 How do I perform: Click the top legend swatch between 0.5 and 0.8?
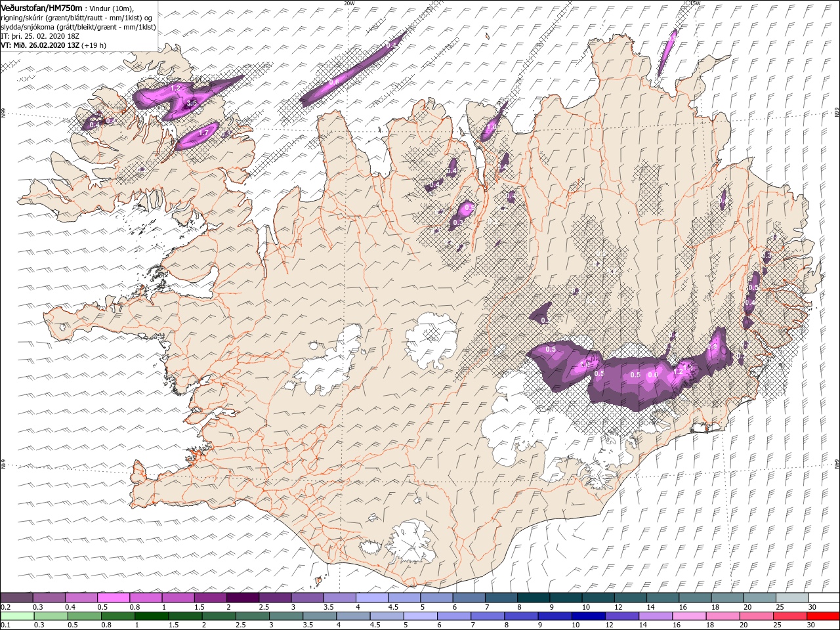(x=113, y=598)
